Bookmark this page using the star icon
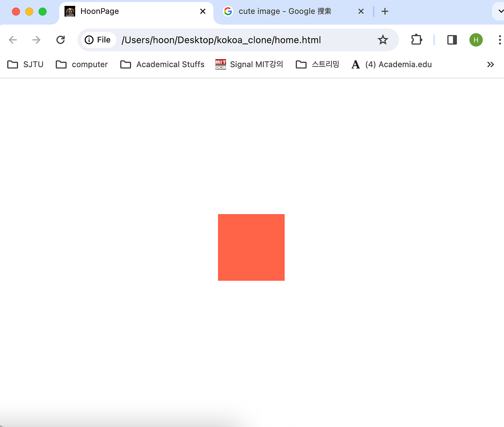Screen dimensions: 504x427 [x=383, y=40]
